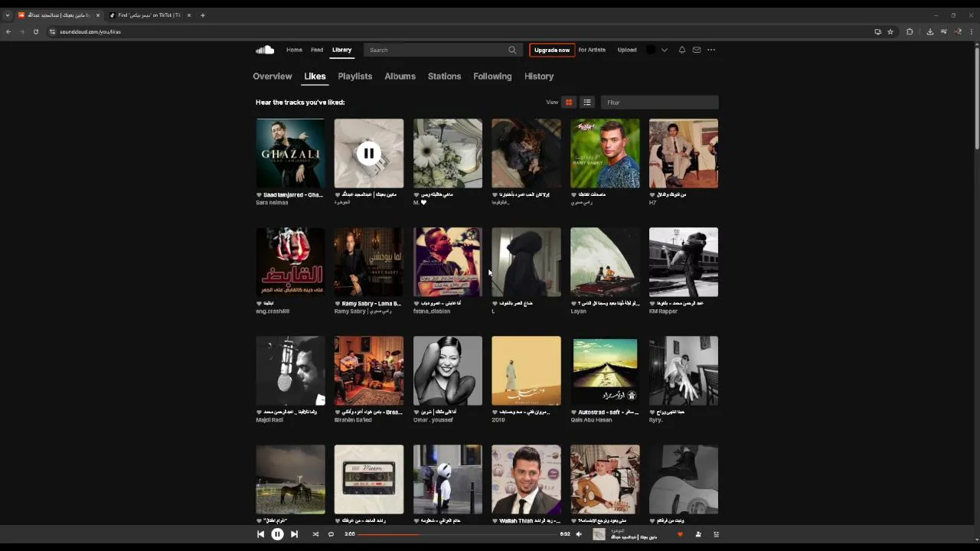
Task: Toggle repeat in the player bar
Action: click(331, 534)
